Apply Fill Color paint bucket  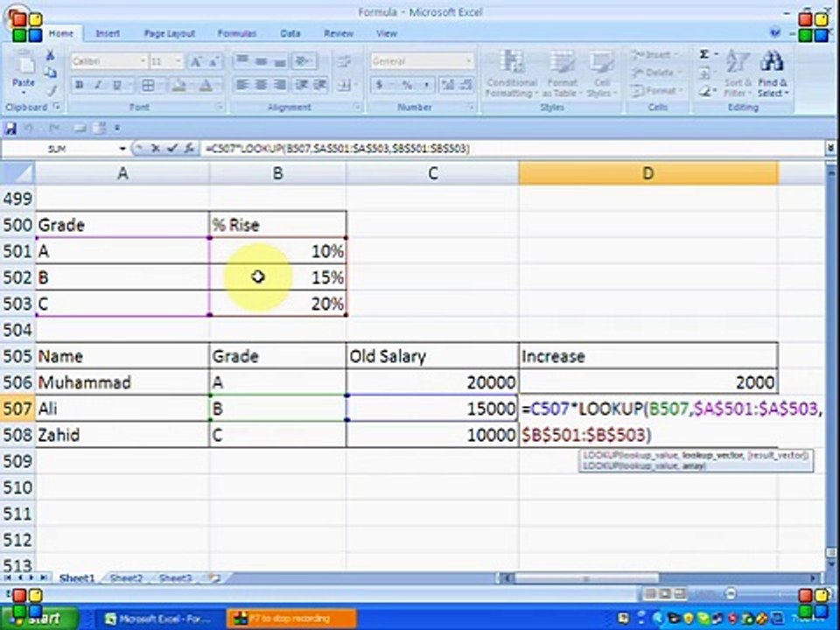click(178, 85)
